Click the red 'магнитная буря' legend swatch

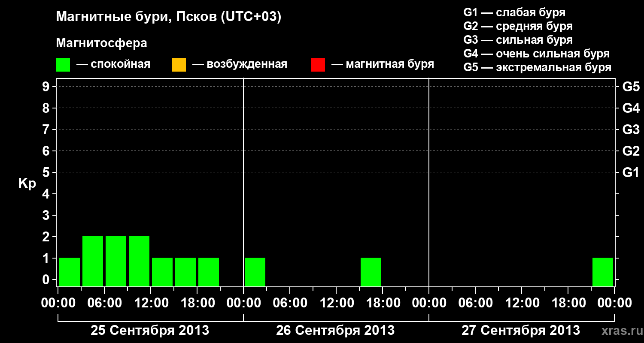tap(318, 65)
